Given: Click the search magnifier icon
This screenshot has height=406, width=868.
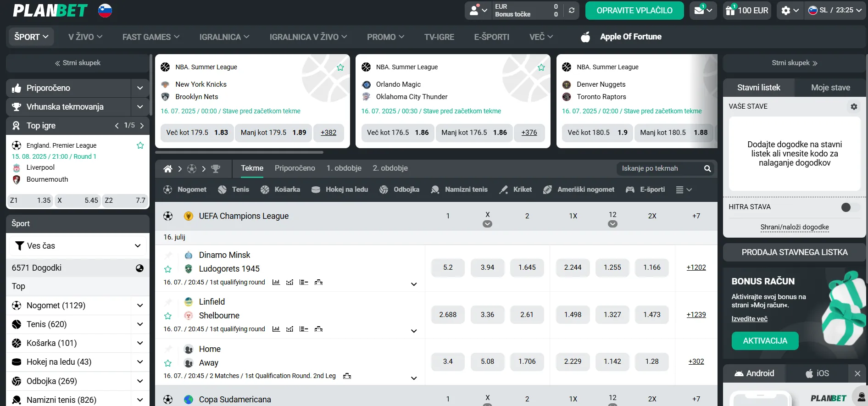Looking at the screenshot, I should tap(707, 169).
